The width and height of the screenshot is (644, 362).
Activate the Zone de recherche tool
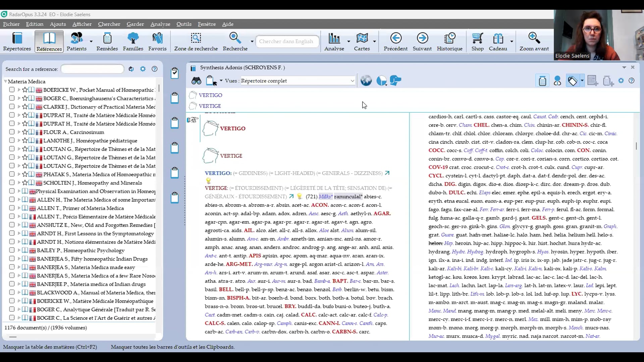(x=196, y=42)
